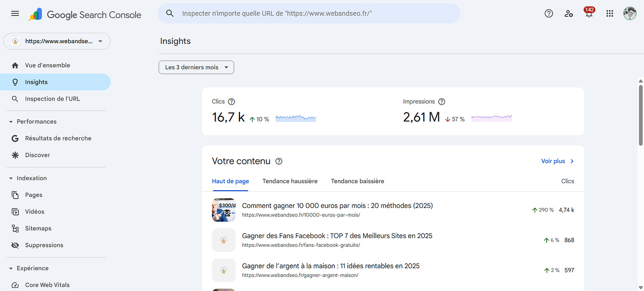Open the 10000-euros-par-mois article link
The width and height of the screenshot is (644, 291).
[x=337, y=205]
